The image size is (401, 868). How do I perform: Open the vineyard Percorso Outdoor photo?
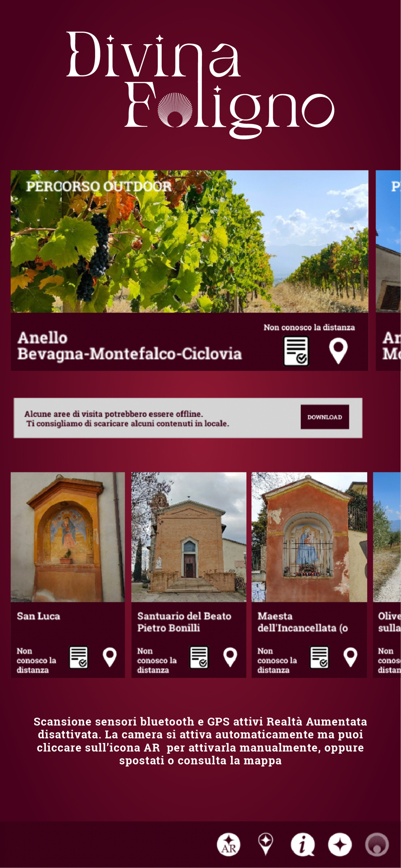pyautogui.click(x=190, y=241)
